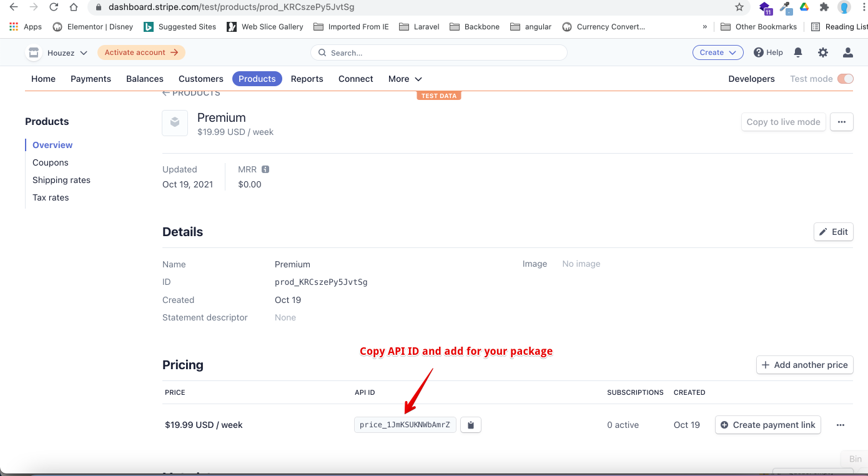Go back with the browser back arrow

(13, 7)
